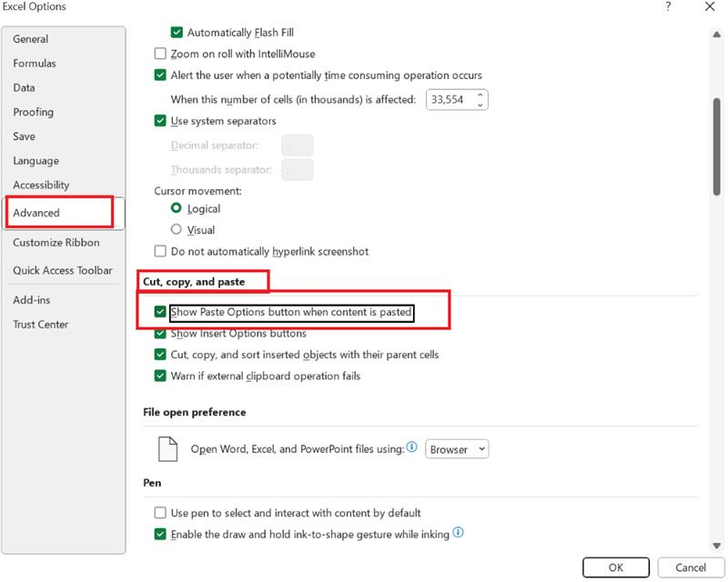The image size is (728, 582).
Task: Click the OK button
Action: (x=616, y=566)
